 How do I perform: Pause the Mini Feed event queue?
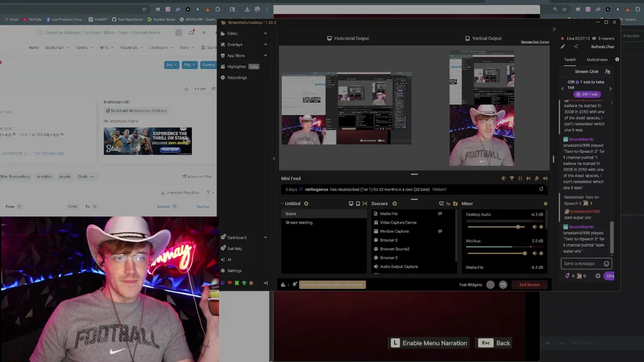tap(520, 178)
